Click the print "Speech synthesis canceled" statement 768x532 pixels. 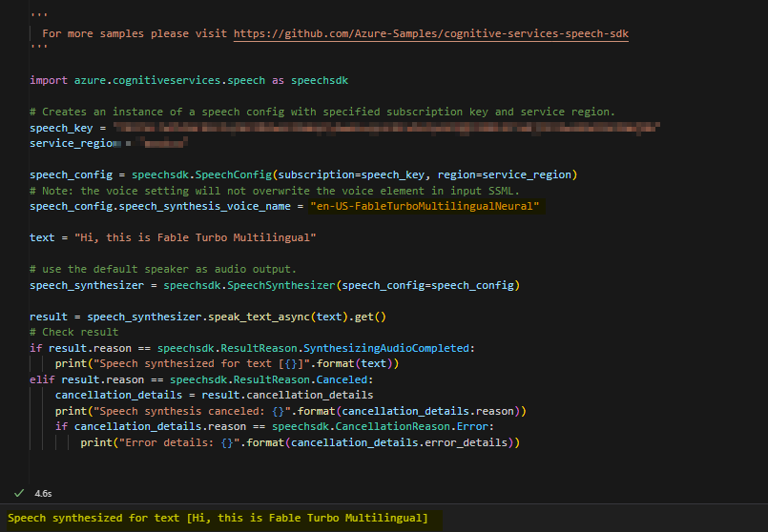(x=290, y=411)
